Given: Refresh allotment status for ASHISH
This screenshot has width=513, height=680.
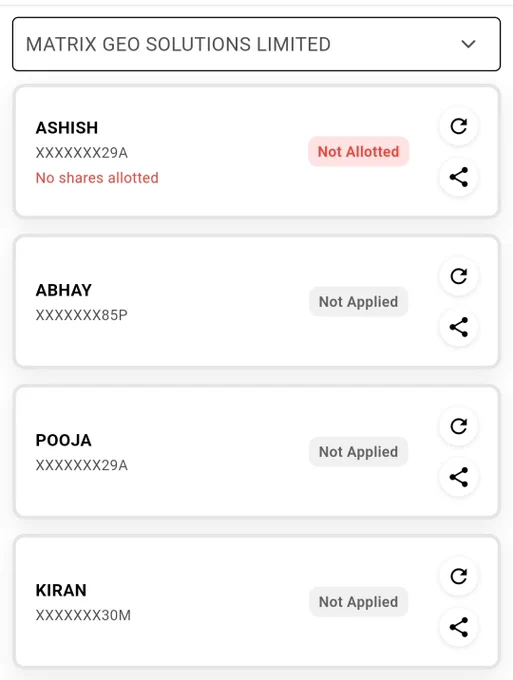Looking at the screenshot, I should click(458, 126).
